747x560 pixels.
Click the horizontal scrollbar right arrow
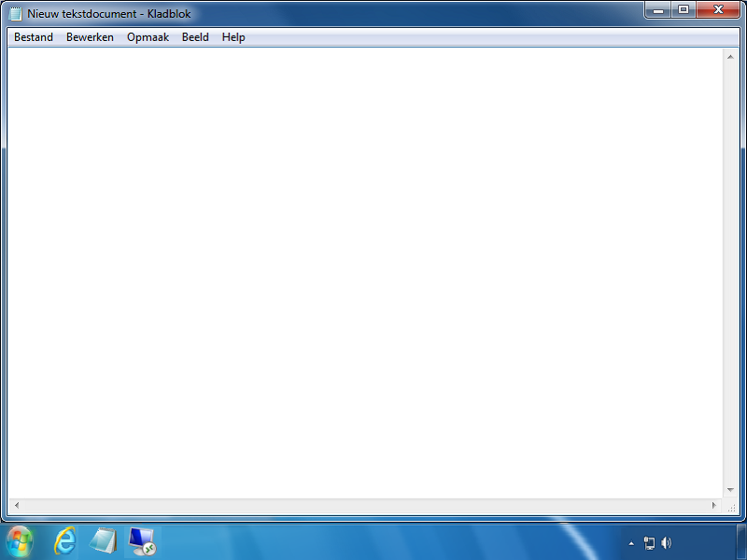(714, 505)
